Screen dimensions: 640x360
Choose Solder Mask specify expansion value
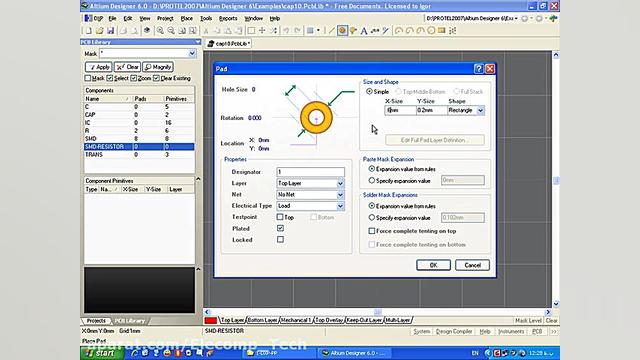(371, 218)
